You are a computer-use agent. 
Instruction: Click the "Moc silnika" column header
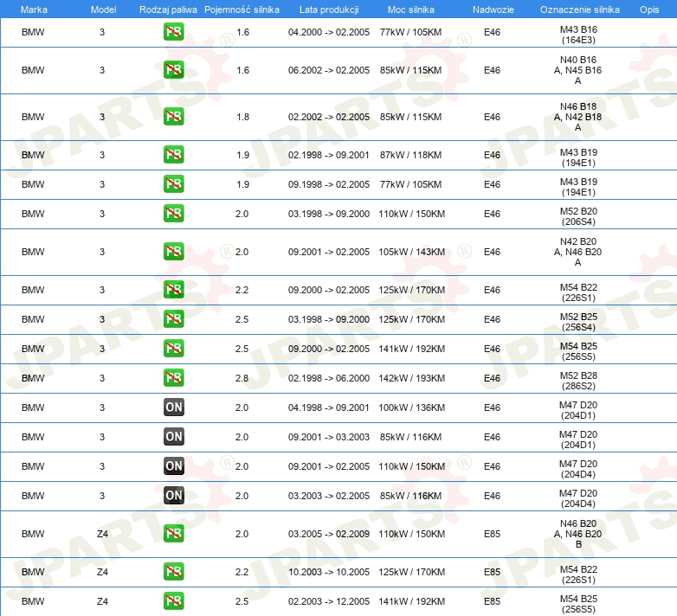click(411, 9)
